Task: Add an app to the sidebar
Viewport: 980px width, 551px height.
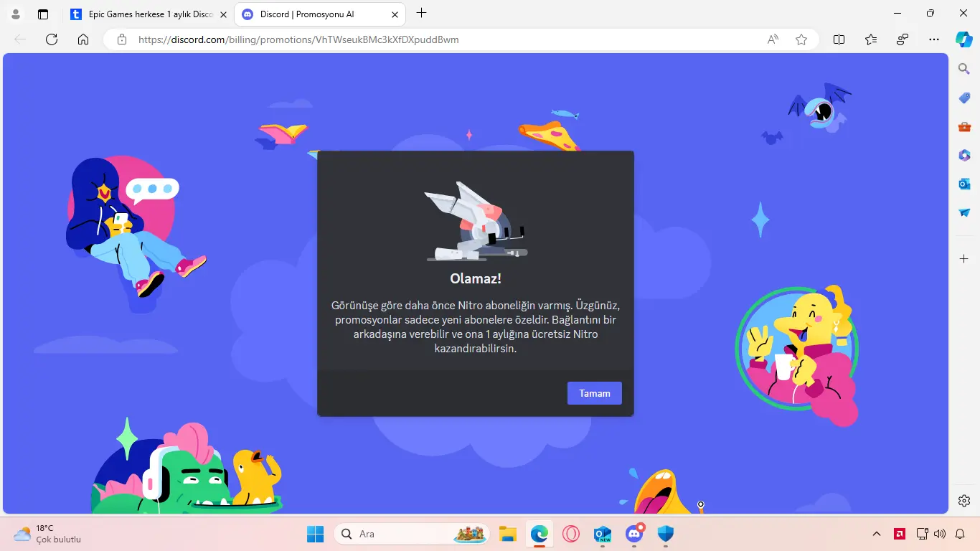Action: point(964,258)
